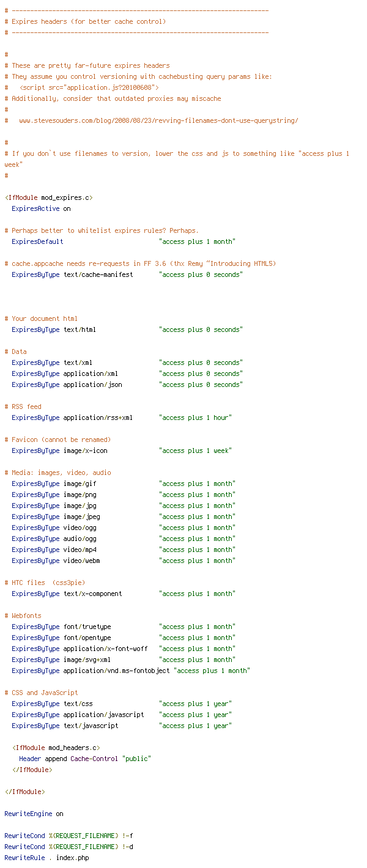The image size is (367, 868).
Task: Click the "access plus 1 week" favicon value
Action: 196,451
